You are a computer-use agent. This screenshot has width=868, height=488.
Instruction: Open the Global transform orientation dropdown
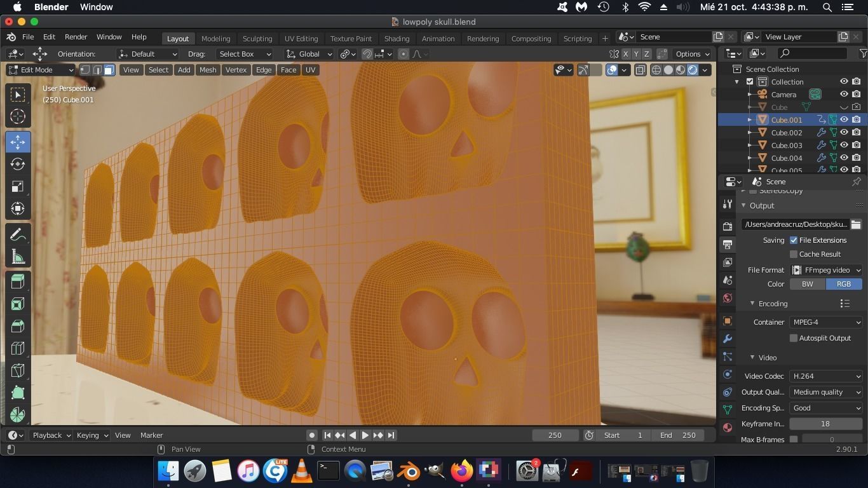[x=309, y=54]
